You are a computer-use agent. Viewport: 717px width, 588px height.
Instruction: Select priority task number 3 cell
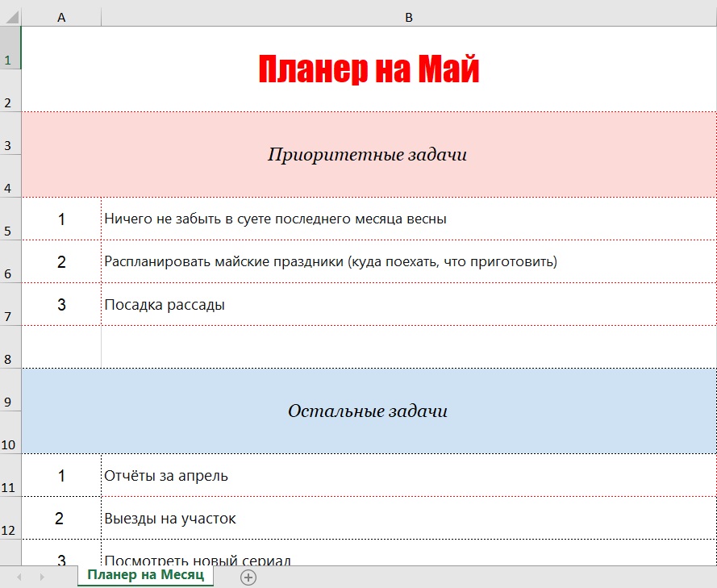point(61,304)
